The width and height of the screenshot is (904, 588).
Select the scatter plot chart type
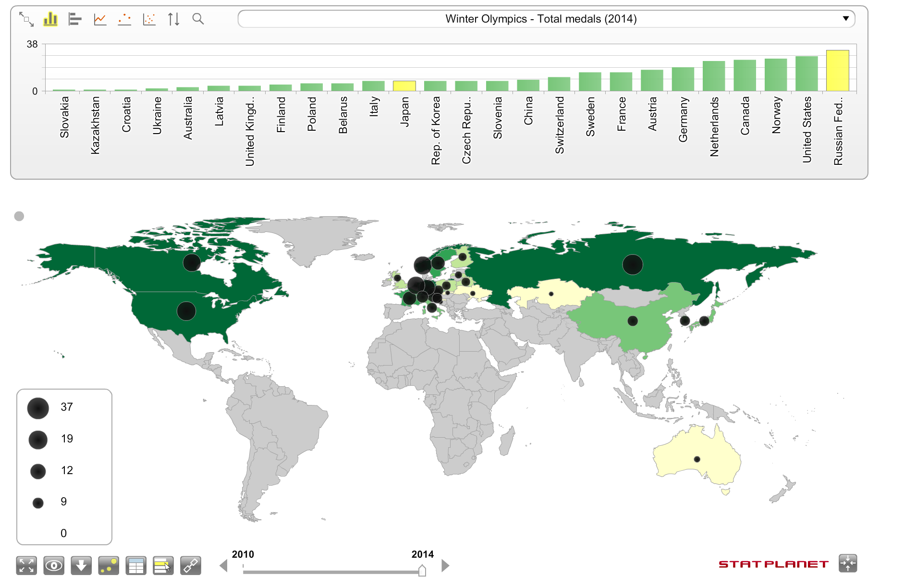(x=149, y=19)
